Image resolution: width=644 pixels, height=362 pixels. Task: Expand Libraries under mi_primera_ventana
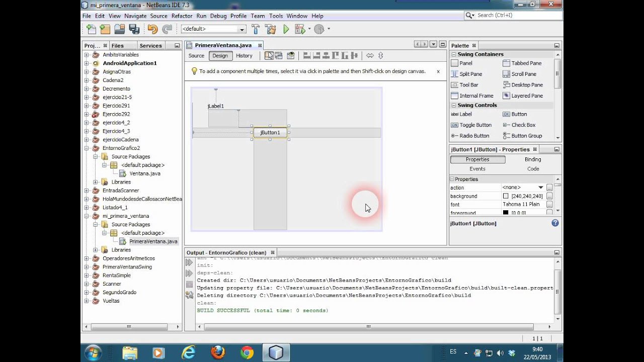[x=95, y=250]
